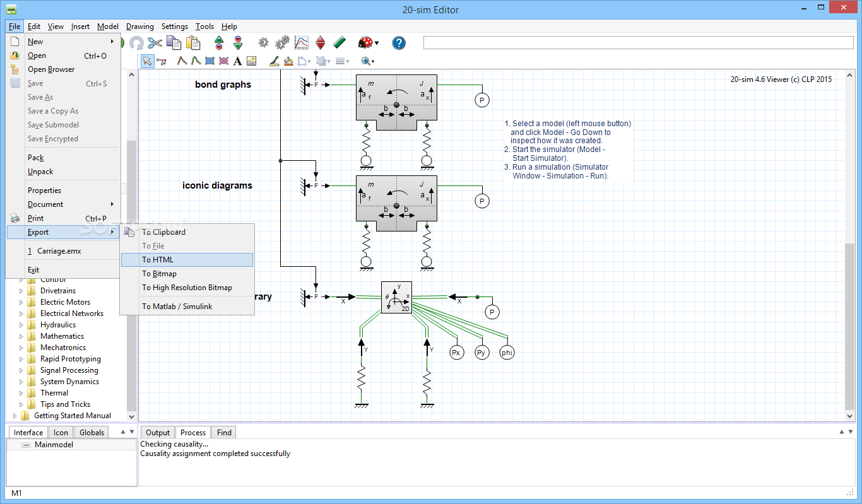Click the green eraser-shaped toolbar icon
The image size is (862, 504).
339,43
